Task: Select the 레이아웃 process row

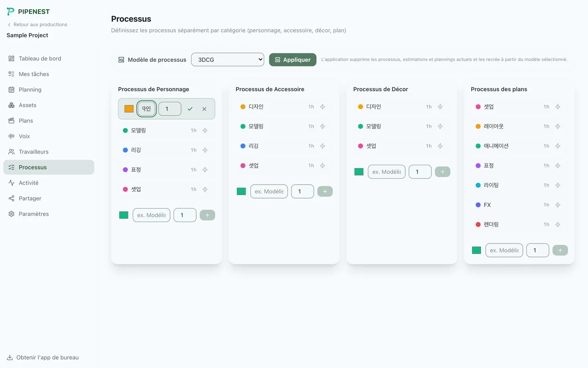Action: pos(519,126)
